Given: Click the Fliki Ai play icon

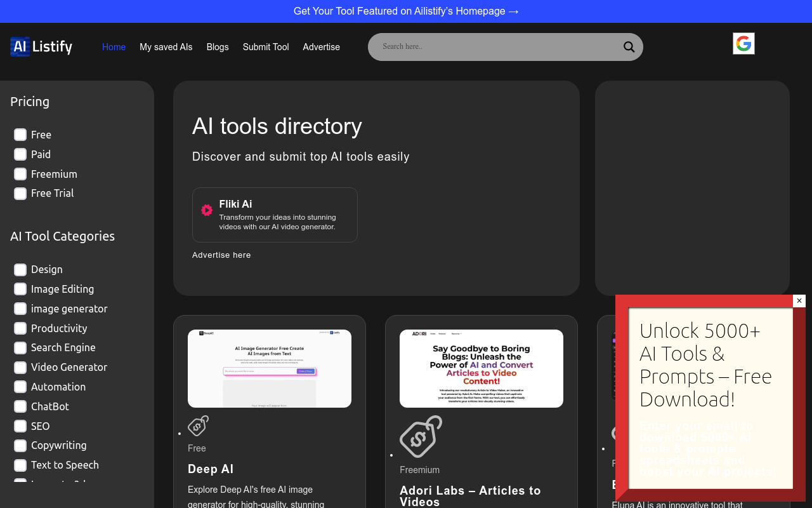Looking at the screenshot, I should tap(207, 210).
